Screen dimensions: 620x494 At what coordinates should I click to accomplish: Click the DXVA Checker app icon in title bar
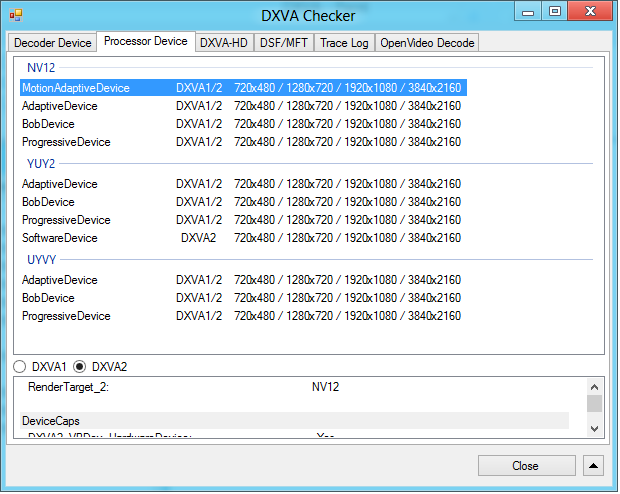tap(16, 15)
